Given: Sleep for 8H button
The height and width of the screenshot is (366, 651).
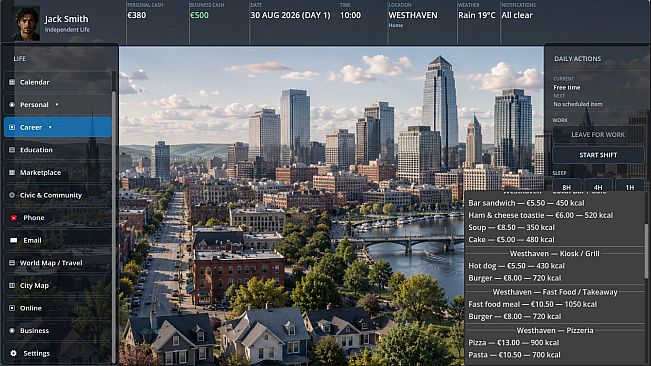Looking at the screenshot, I should [x=567, y=186].
